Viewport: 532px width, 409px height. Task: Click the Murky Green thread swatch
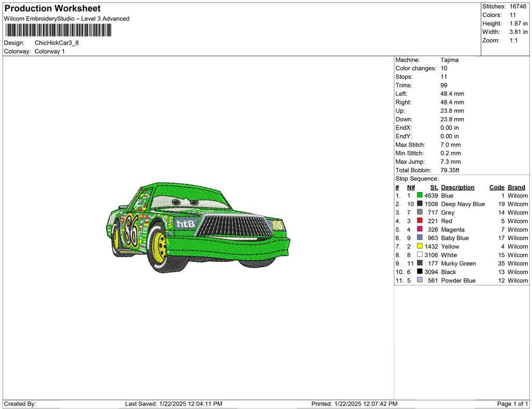click(420, 263)
